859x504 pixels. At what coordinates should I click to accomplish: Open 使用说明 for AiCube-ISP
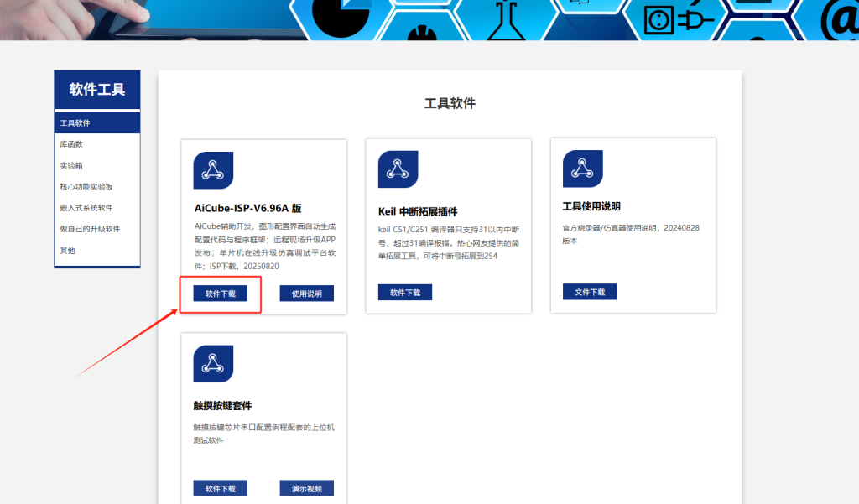306,293
